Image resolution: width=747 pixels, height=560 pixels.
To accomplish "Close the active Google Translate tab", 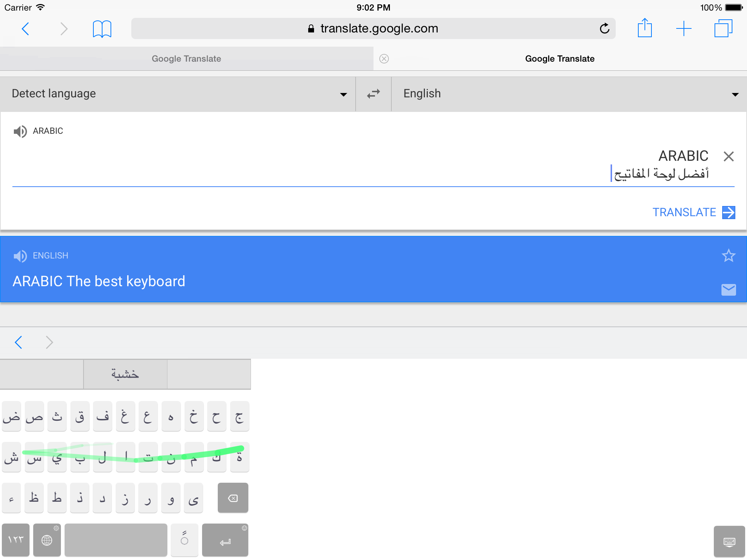I will [384, 59].
